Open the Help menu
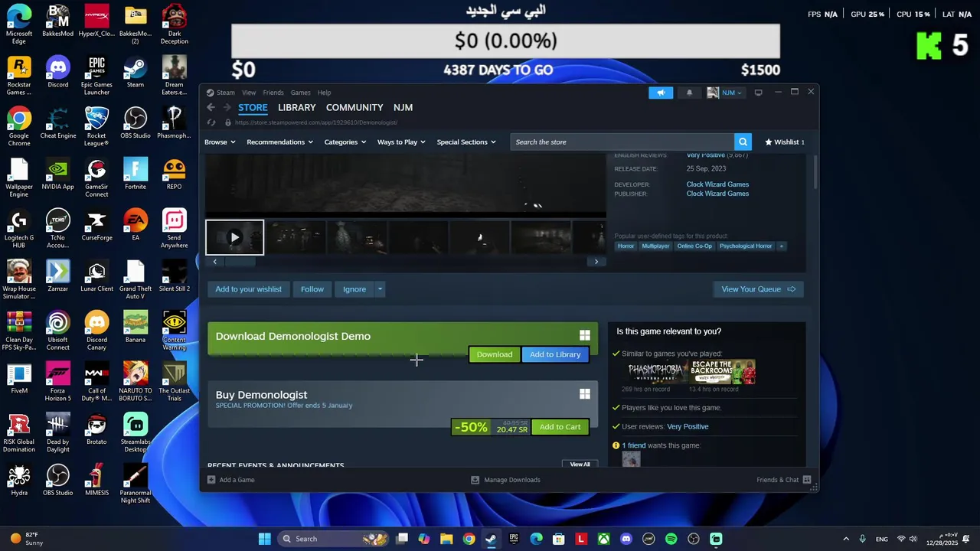 point(325,93)
